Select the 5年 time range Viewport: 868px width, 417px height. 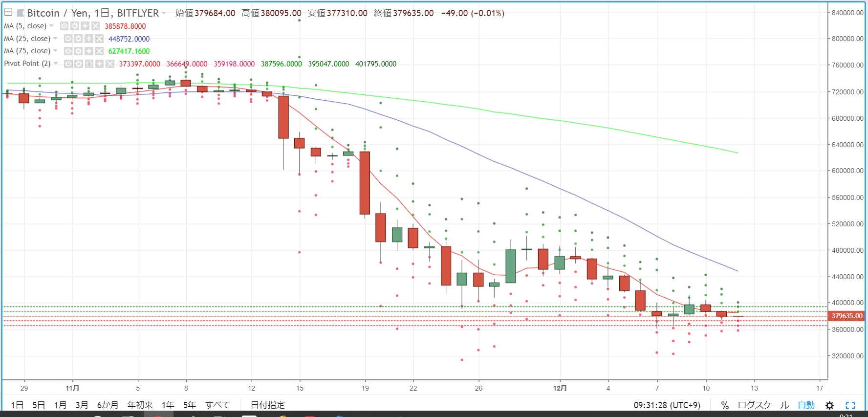[190, 405]
